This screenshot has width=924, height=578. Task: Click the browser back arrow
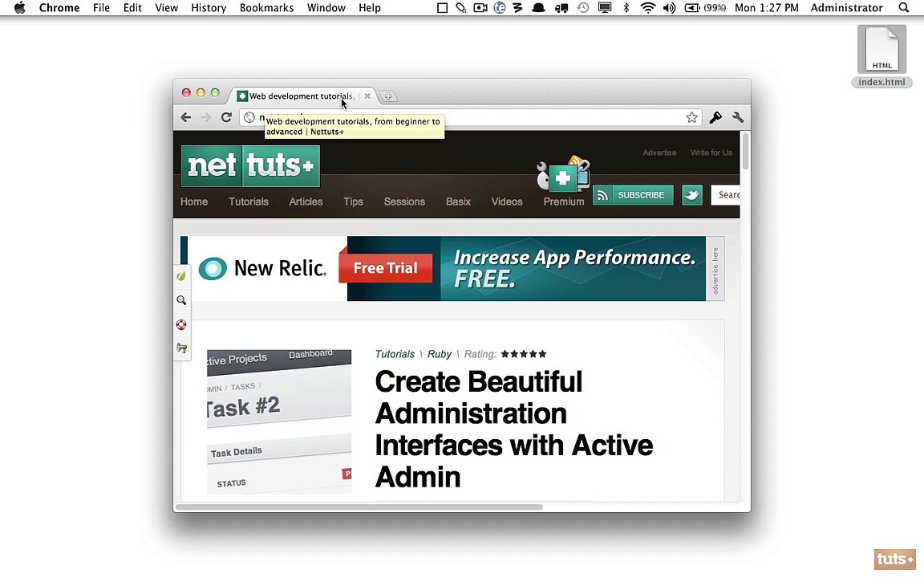click(x=186, y=117)
